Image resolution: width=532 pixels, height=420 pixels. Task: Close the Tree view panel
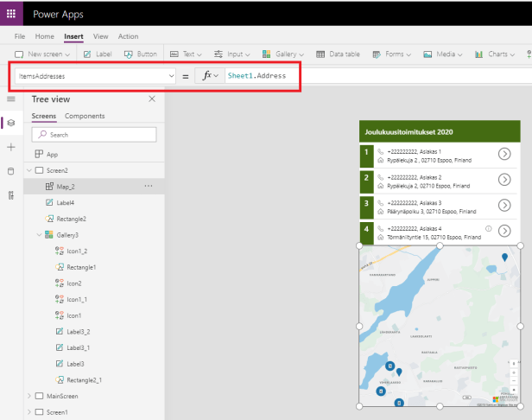(x=152, y=99)
